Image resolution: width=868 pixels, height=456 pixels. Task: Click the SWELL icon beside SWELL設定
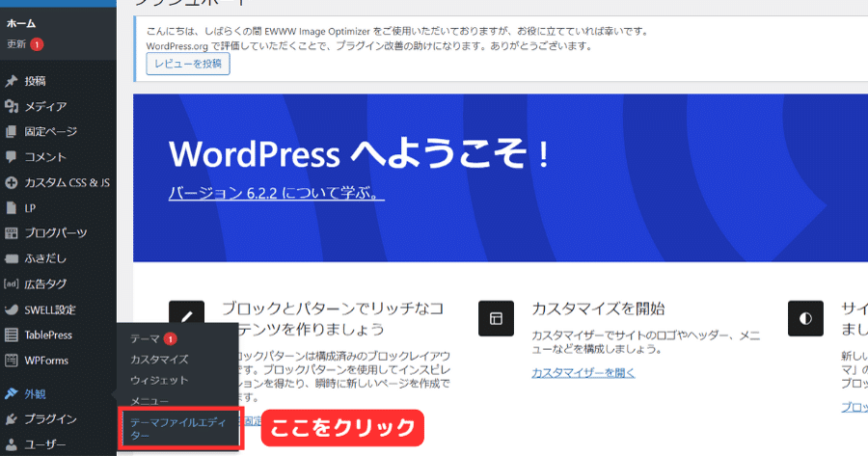11,309
